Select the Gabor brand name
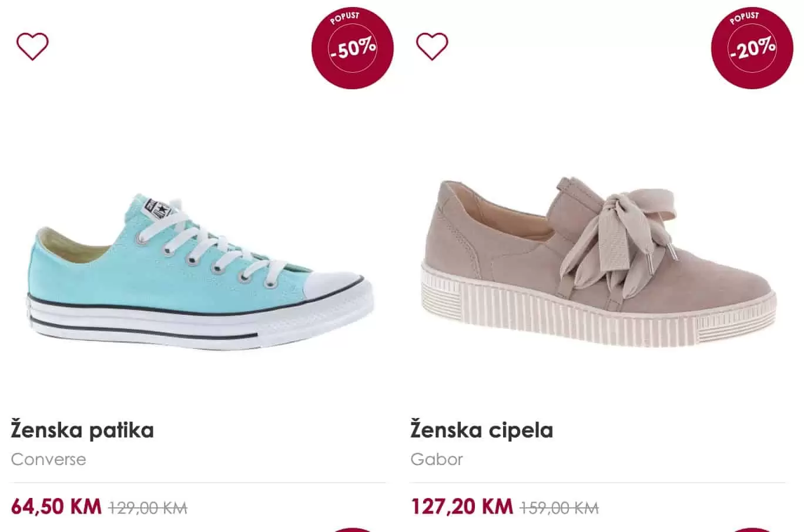 tap(437, 459)
